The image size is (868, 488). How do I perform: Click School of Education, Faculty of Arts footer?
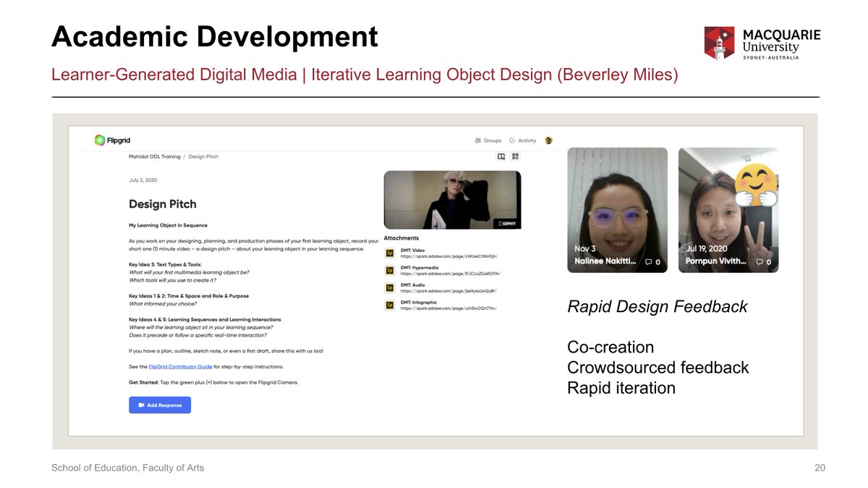127,468
